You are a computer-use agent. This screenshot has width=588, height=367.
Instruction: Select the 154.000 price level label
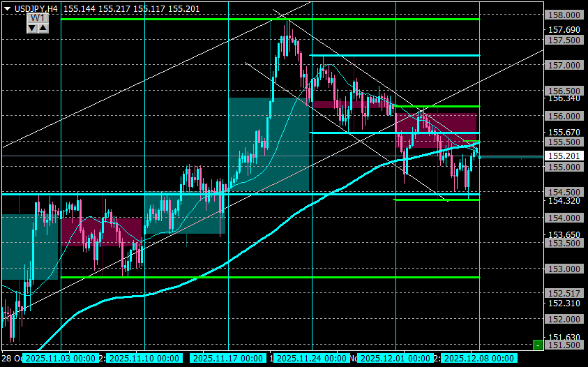(564, 218)
